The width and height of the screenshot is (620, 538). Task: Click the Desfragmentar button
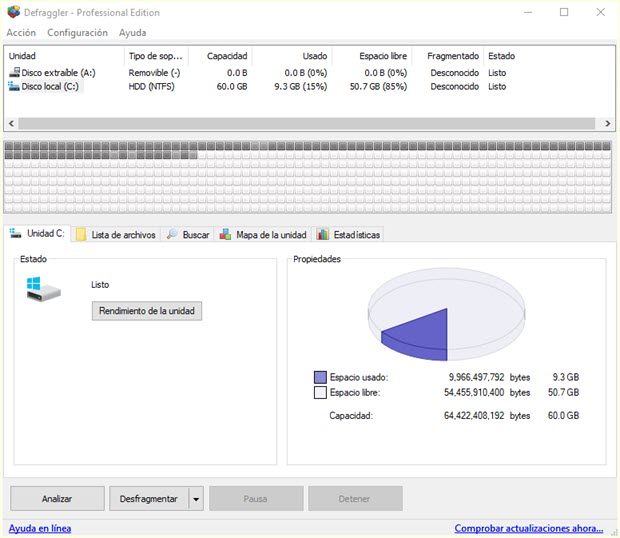149,498
